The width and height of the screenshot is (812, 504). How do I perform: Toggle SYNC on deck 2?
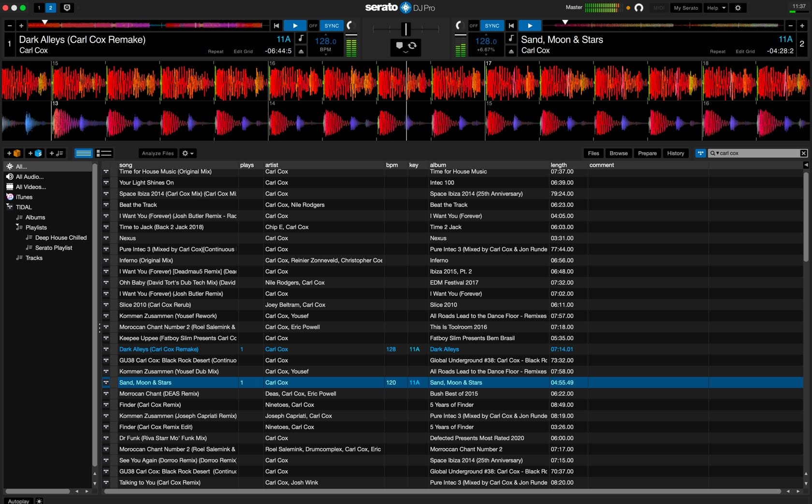(x=492, y=26)
